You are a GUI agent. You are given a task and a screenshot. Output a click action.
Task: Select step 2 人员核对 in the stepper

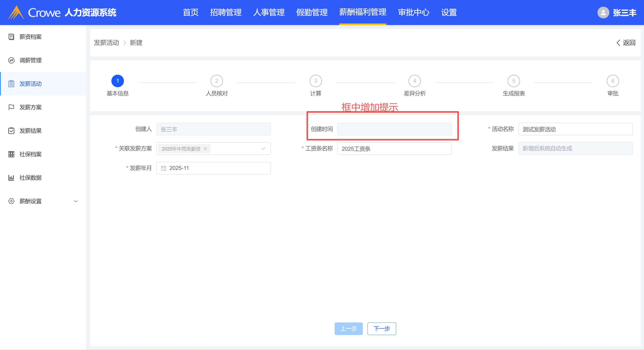point(217,81)
